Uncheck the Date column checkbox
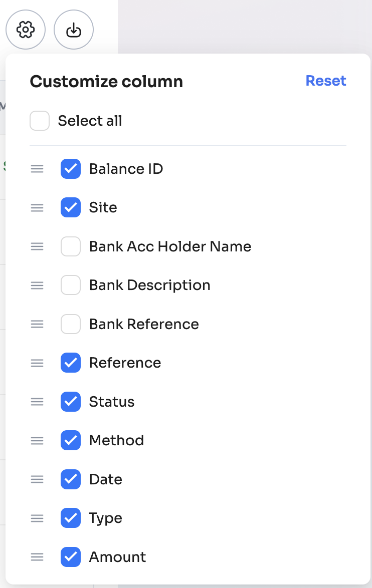 tap(71, 479)
